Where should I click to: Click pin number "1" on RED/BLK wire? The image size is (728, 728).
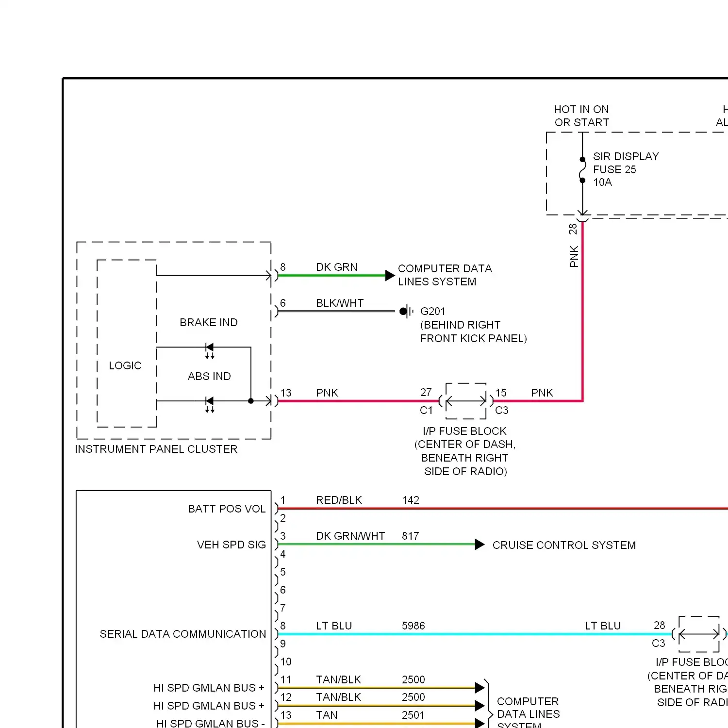(283, 500)
